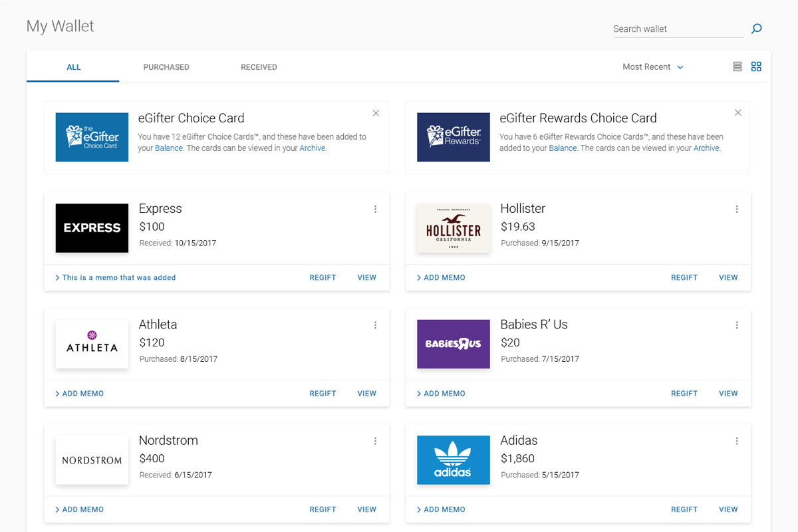Open the Express card options menu
This screenshot has height=532, width=798.
coord(375,209)
